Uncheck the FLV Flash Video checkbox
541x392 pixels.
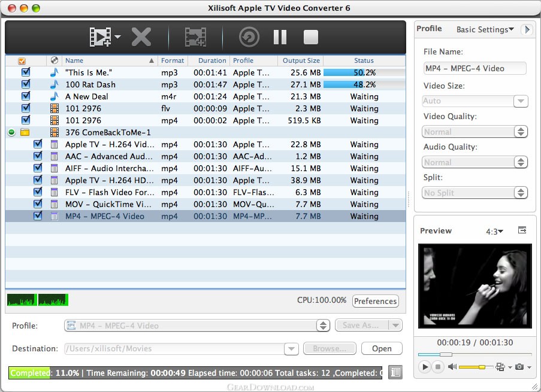[x=38, y=192]
